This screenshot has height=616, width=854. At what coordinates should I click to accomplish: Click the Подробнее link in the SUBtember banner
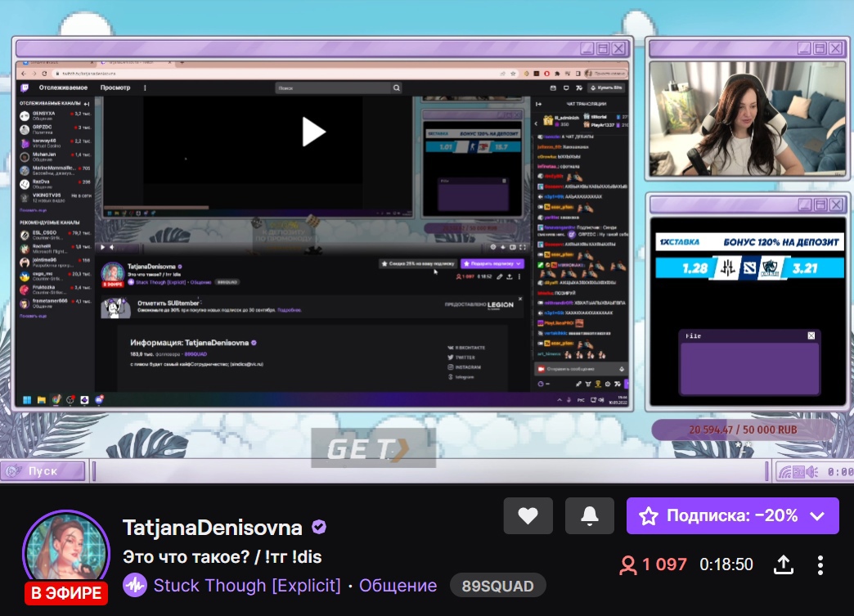pyautogui.click(x=290, y=310)
